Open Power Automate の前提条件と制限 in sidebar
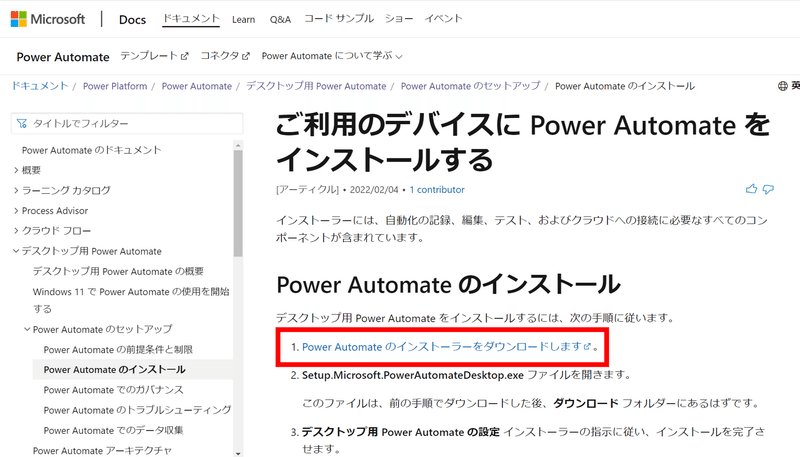800x457 pixels. [x=118, y=349]
